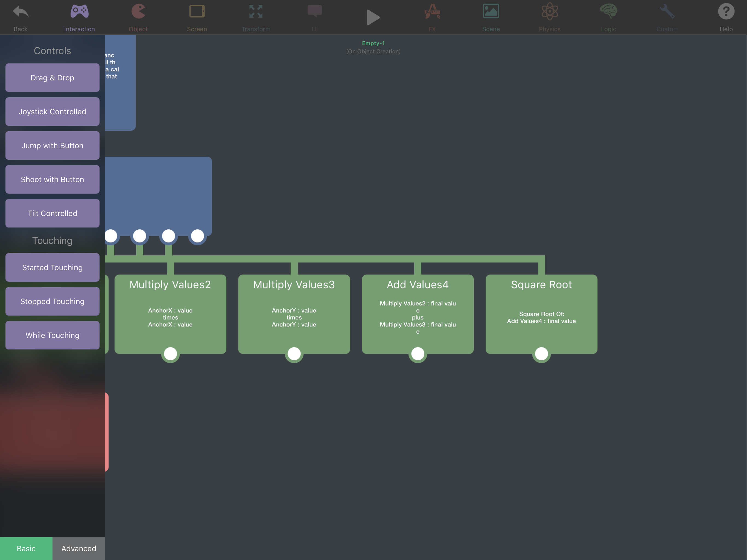The height and width of the screenshot is (560, 747).
Task: Open the Transform arrows icon
Action: click(256, 17)
